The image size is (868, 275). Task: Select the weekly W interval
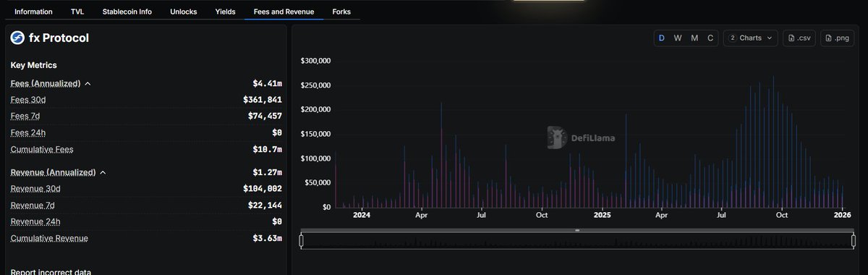click(678, 38)
